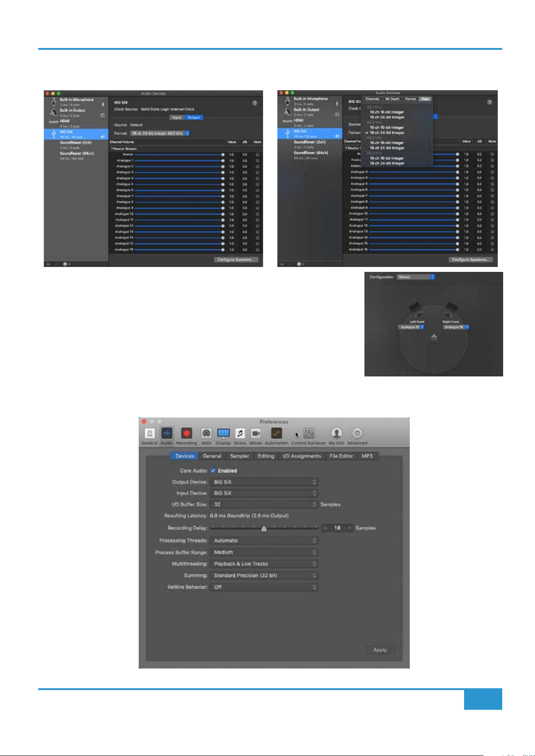
Task: Mute Analogue 1 channel in window with Input/Output tabs
Action: click(x=257, y=160)
